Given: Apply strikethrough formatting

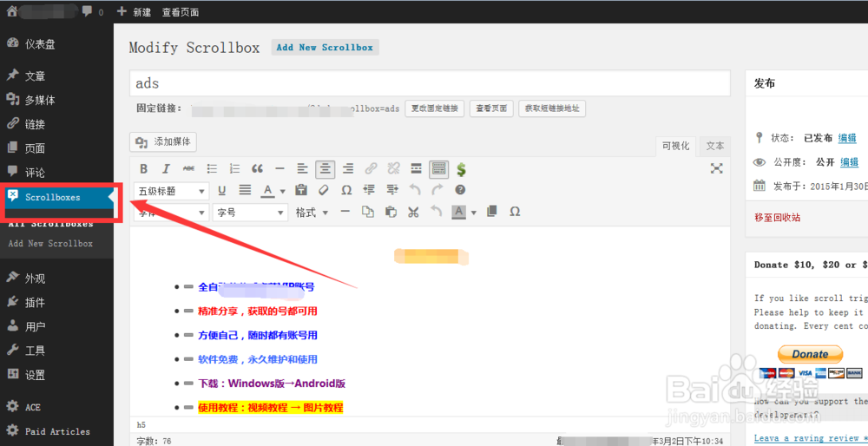Looking at the screenshot, I should coord(188,169).
